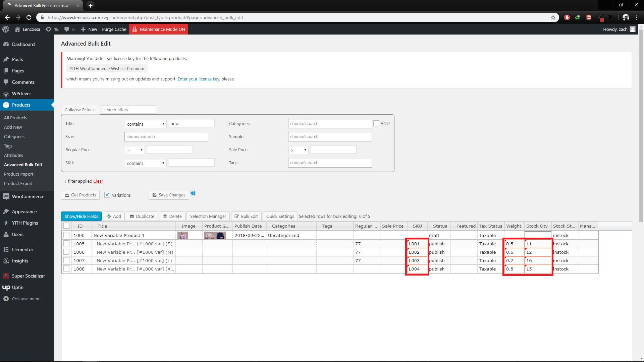This screenshot has width=644, height=362.
Task: Open Product Export submenu item
Action: tap(18, 183)
